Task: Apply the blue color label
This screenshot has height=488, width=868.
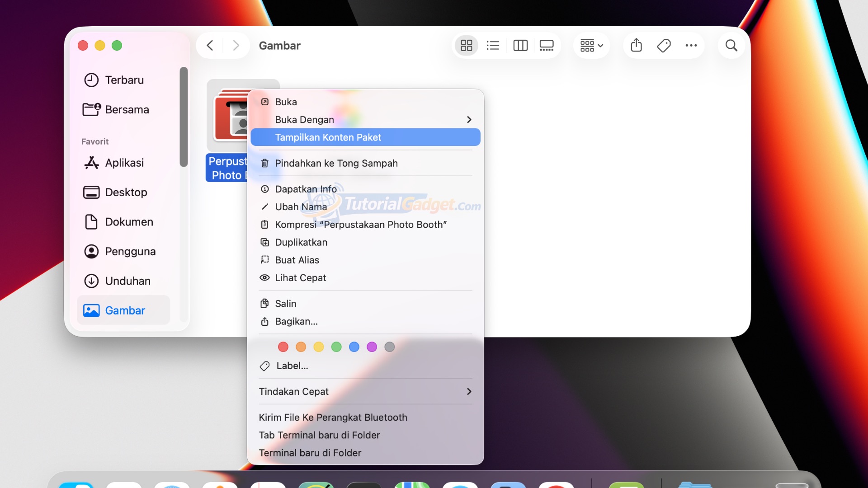Action: coord(354,347)
